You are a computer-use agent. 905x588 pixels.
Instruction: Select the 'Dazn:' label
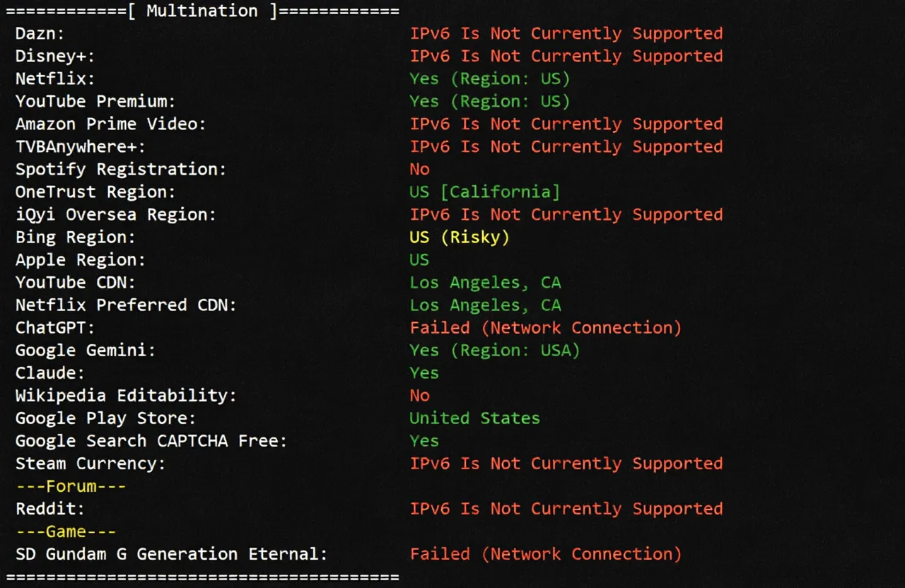coord(40,33)
